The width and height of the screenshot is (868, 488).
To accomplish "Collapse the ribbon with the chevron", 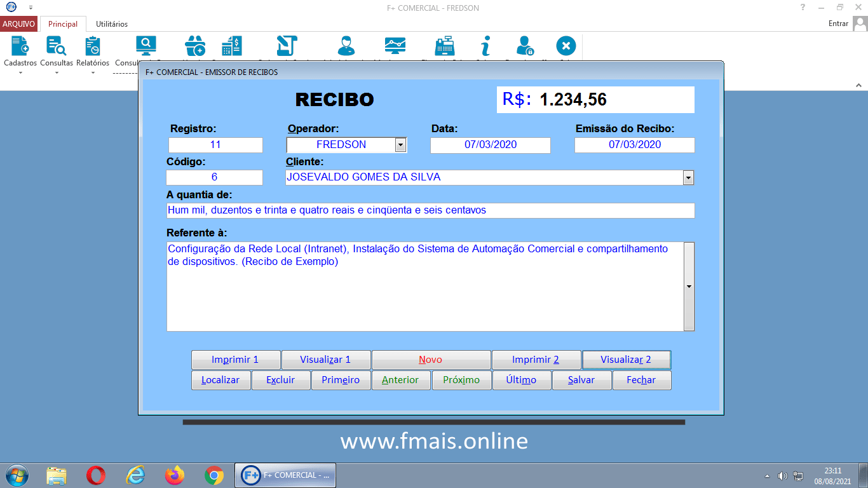I will 858,85.
